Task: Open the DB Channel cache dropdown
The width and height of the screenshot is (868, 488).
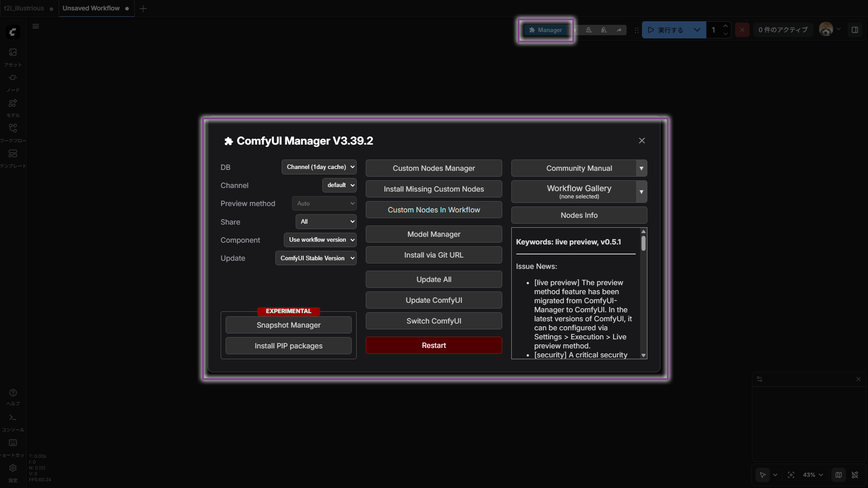Action: pyautogui.click(x=319, y=167)
